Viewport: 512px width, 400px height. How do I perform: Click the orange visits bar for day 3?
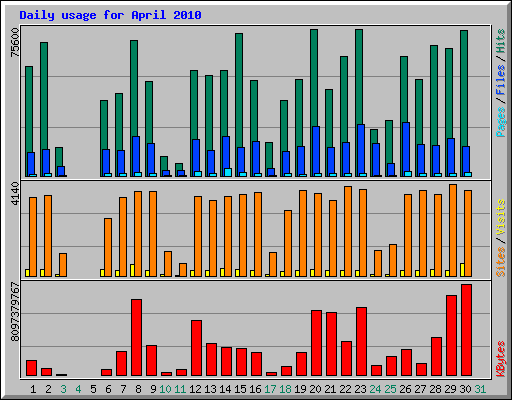(x=63, y=265)
